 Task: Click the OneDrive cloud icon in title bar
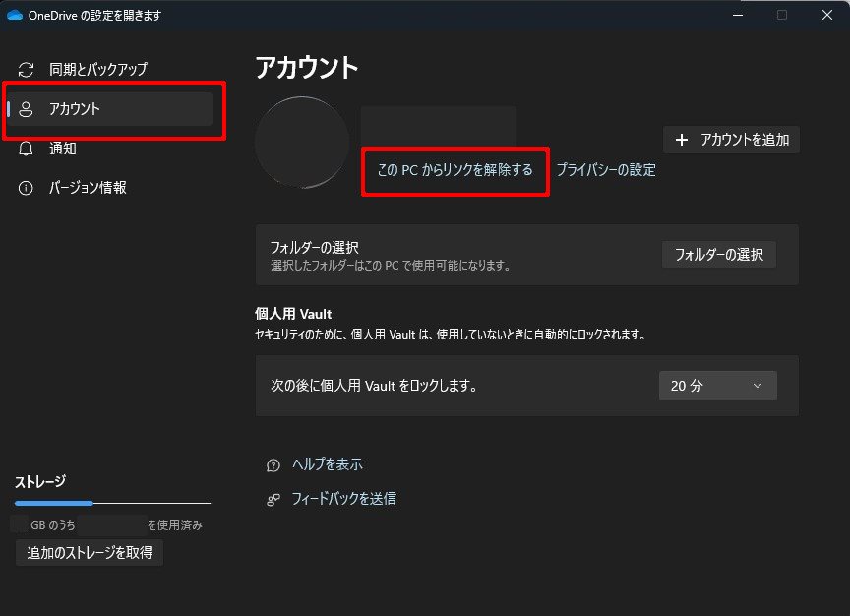(x=15, y=16)
